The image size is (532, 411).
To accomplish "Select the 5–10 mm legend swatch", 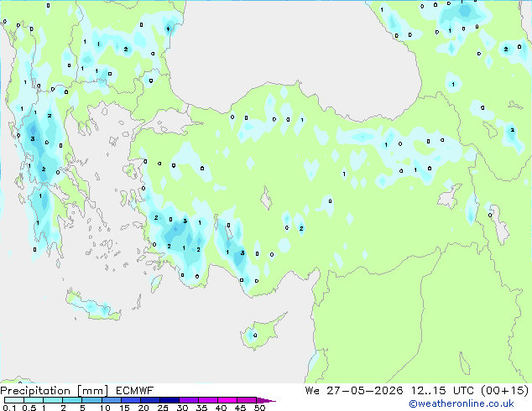I will [91, 400].
